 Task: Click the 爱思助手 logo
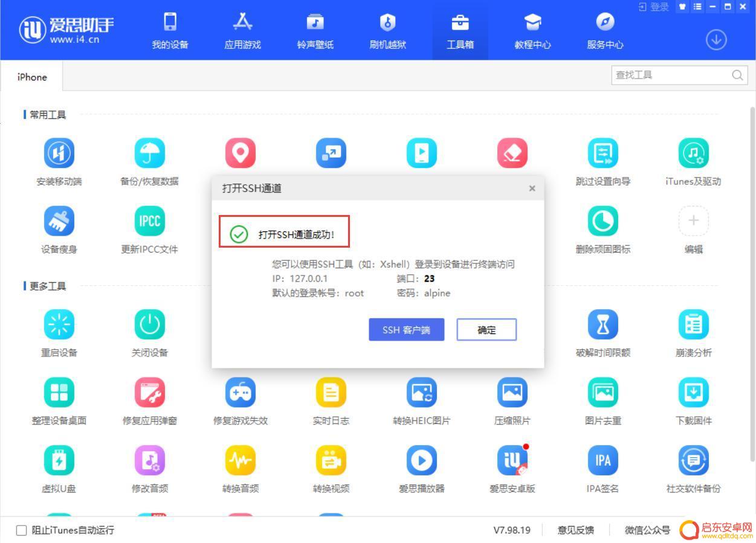click(66, 29)
